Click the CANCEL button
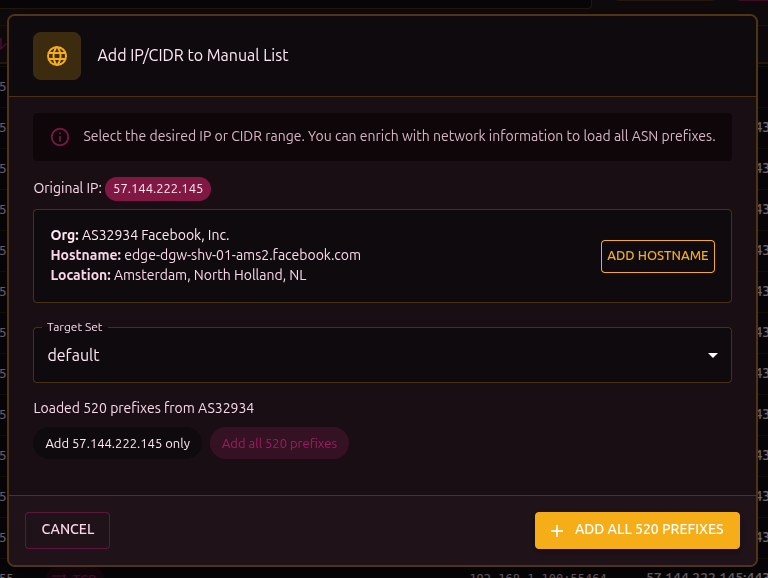 tap(68, 530)
